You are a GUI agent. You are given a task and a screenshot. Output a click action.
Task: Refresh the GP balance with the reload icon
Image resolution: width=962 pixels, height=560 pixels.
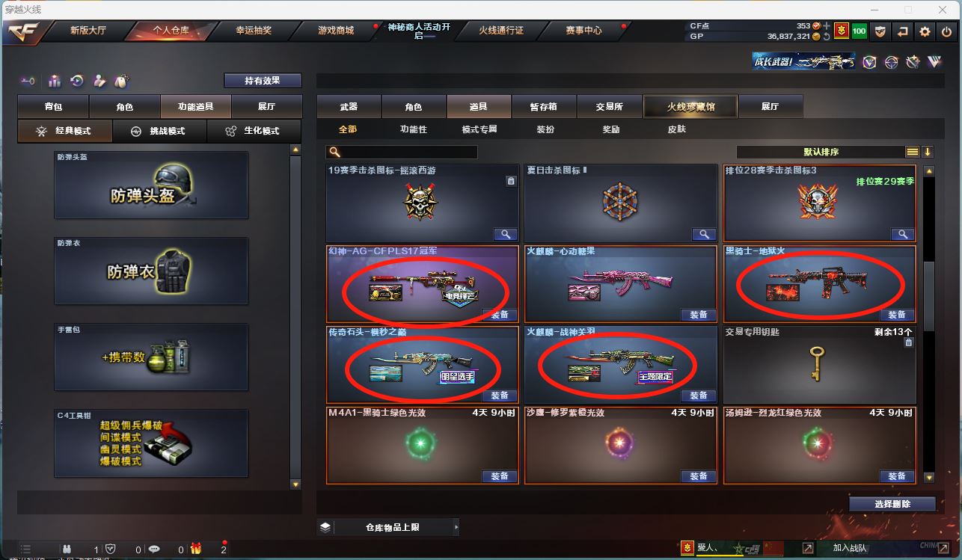[826, 36]
